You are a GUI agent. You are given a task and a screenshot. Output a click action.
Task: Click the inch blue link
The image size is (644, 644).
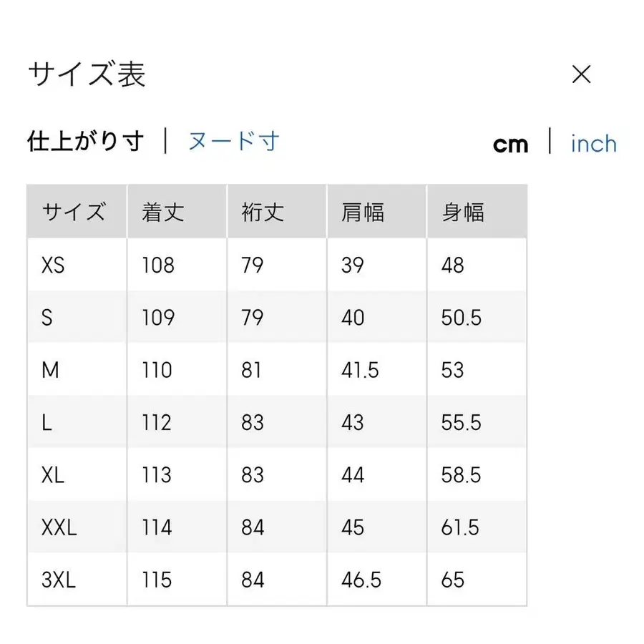593,144
